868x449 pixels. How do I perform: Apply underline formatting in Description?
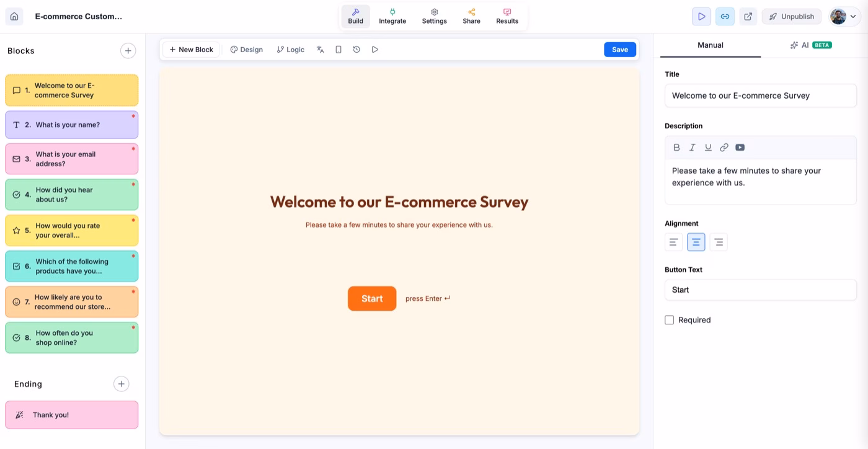point(708,148)
